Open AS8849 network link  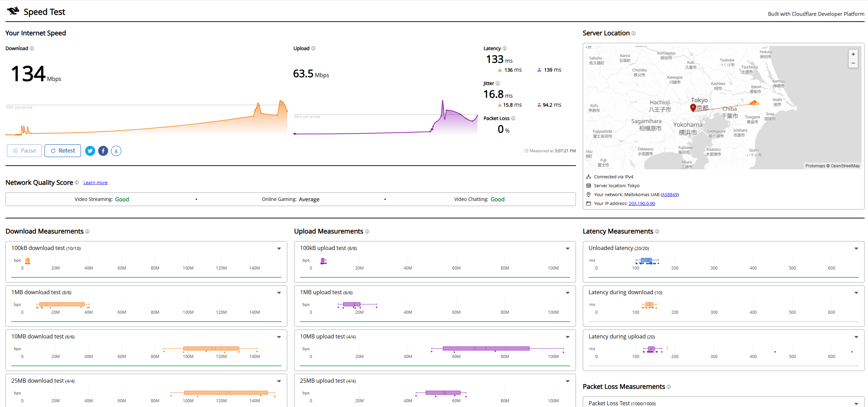tap(670, 195)
